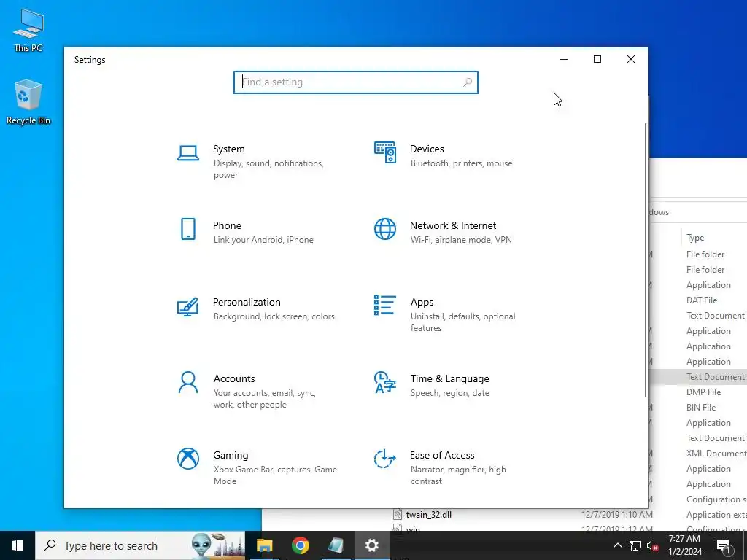Minimize the Settings window
Screen dimensions: 747x560
pyautogui.click(x=564, y=59)
